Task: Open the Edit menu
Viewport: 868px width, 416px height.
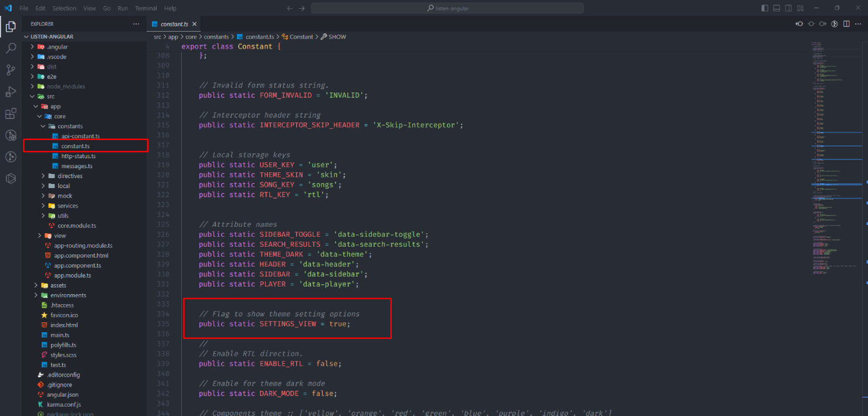Action: (40, 8)
